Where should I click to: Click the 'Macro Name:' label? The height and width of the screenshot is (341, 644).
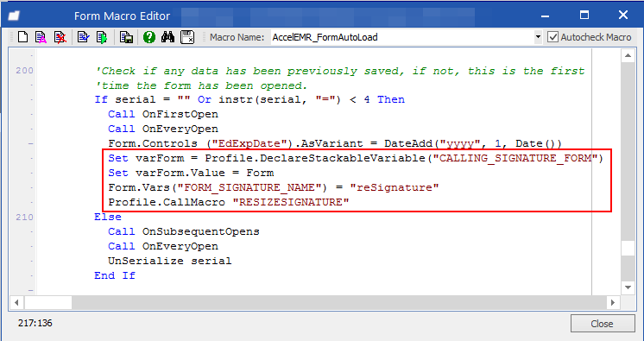coord(237,37)
